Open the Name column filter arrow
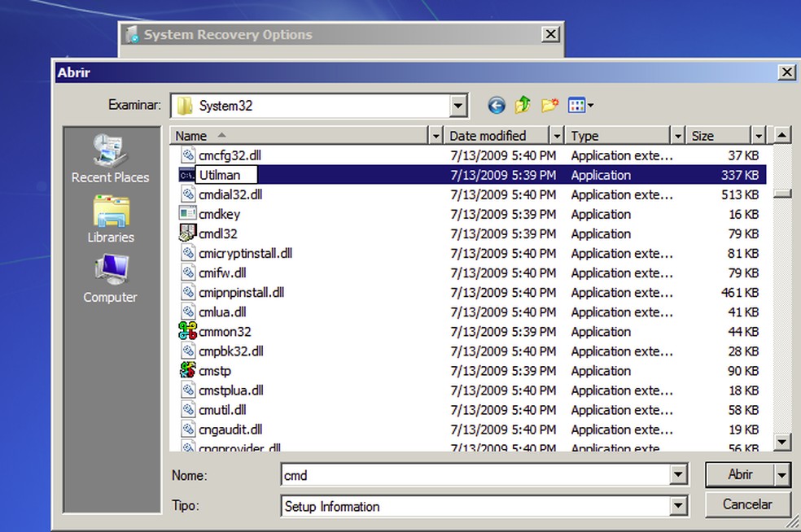Image resolution: width=801 pixels, height=532 pixels. tap(436, 136)
